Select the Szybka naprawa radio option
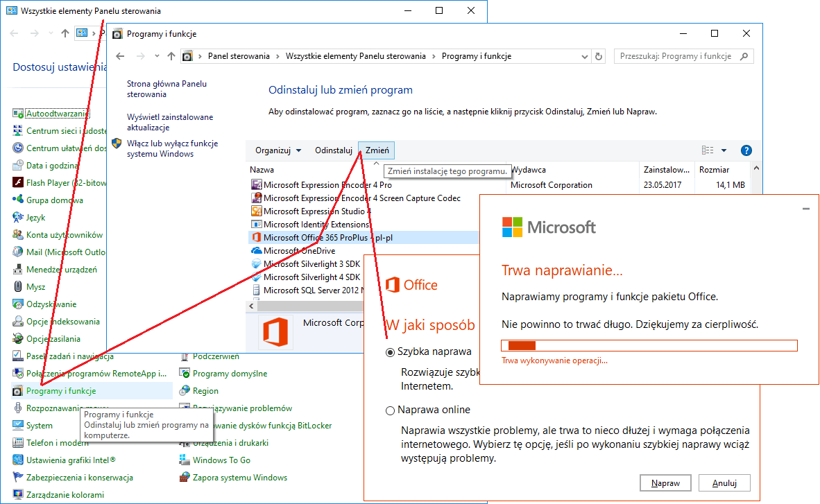 390,352
